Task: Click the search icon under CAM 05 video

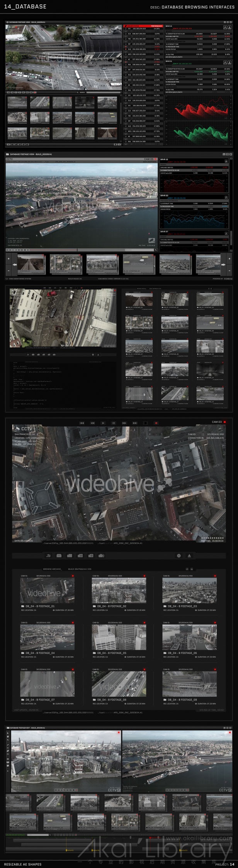Action: (156, 250)
